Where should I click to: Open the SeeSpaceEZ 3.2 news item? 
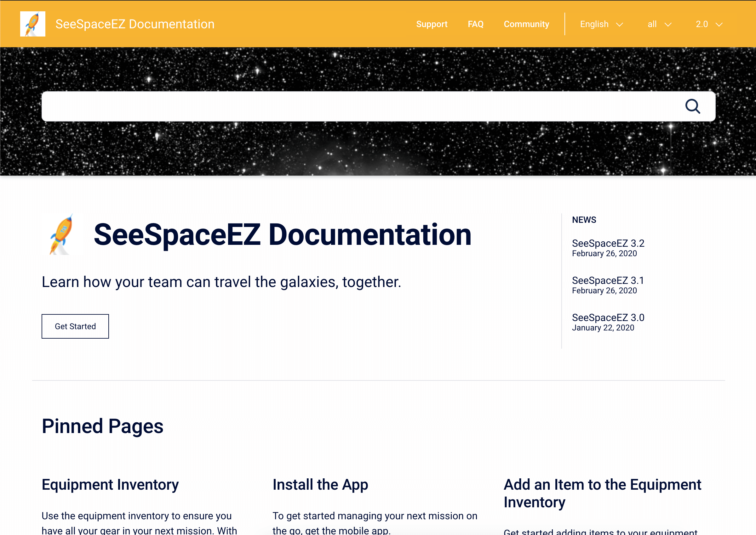(x=608, y=243)
